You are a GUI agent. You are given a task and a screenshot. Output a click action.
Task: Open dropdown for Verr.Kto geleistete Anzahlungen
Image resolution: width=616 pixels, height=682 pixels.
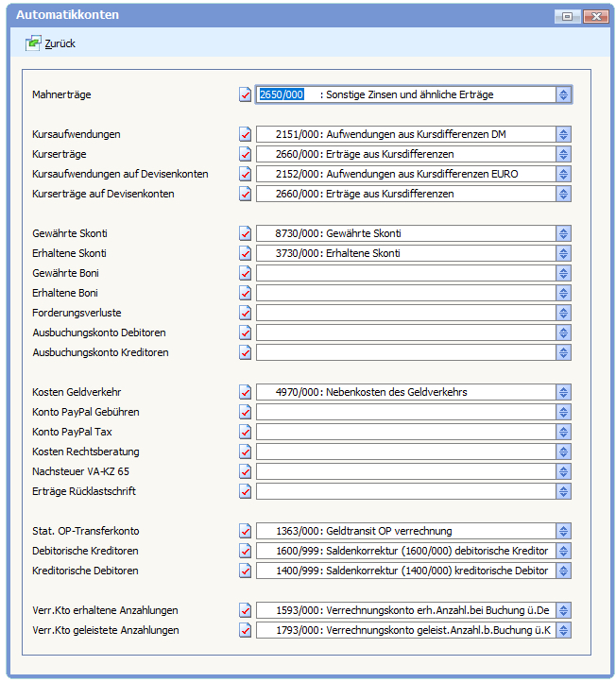[563, 630]
